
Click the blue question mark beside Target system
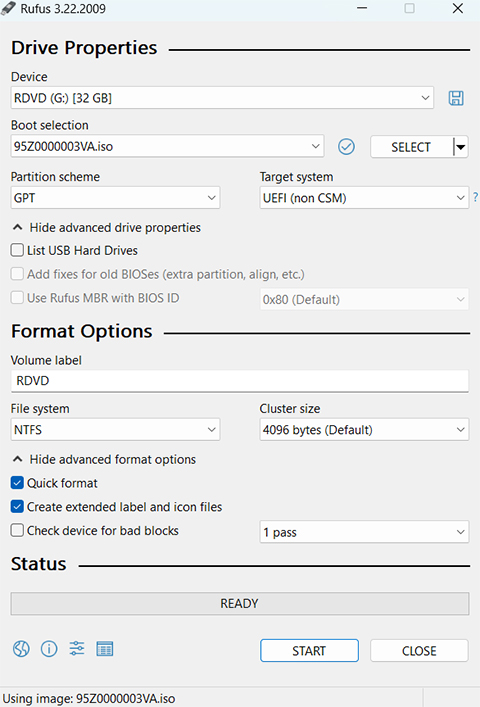(475, 197)
